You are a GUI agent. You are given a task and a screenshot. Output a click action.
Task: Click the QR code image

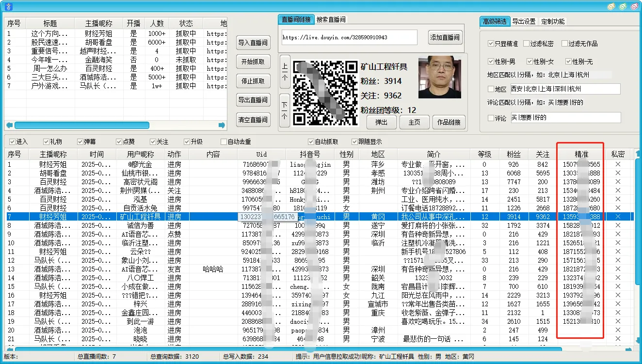point(325,92)
